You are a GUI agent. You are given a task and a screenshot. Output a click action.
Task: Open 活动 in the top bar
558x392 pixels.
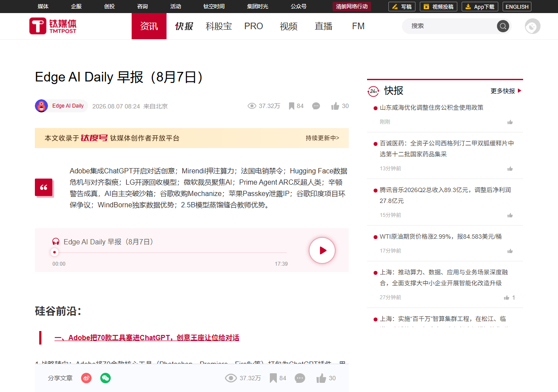[x=176, y=7]
